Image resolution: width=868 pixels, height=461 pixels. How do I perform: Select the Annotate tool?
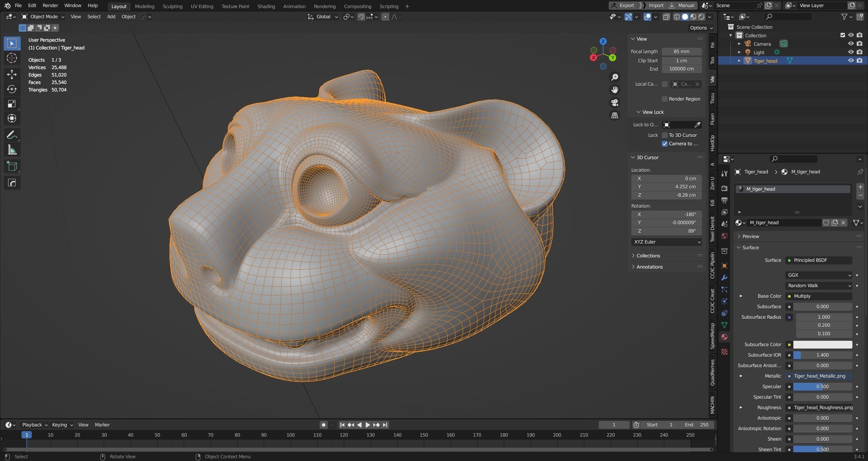[12, 135]
